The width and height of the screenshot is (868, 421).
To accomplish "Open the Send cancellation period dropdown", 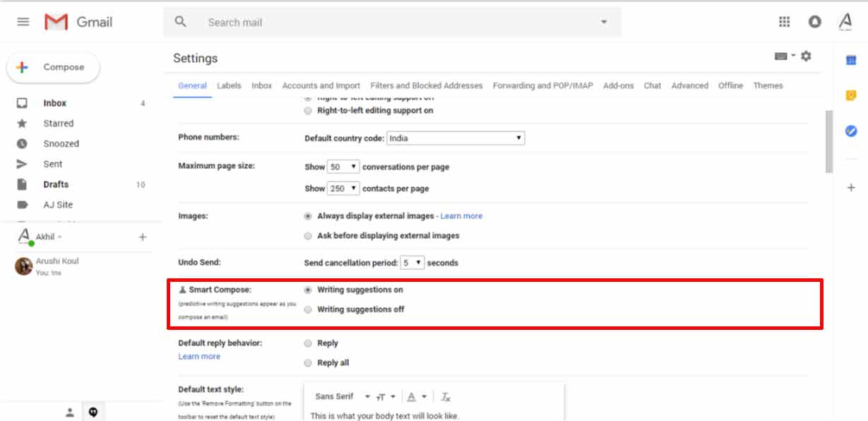I will 412,263.
